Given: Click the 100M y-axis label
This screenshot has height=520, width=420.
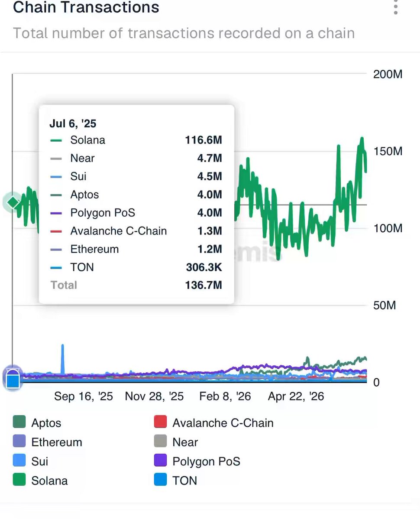Looking at the screenshot, I should [388, 228].
